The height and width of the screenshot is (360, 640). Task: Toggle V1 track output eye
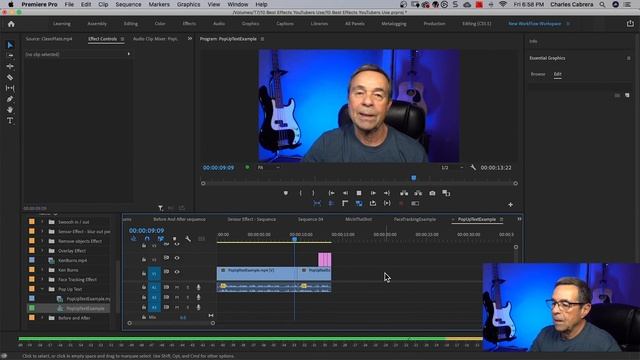[x=177, y=272]
